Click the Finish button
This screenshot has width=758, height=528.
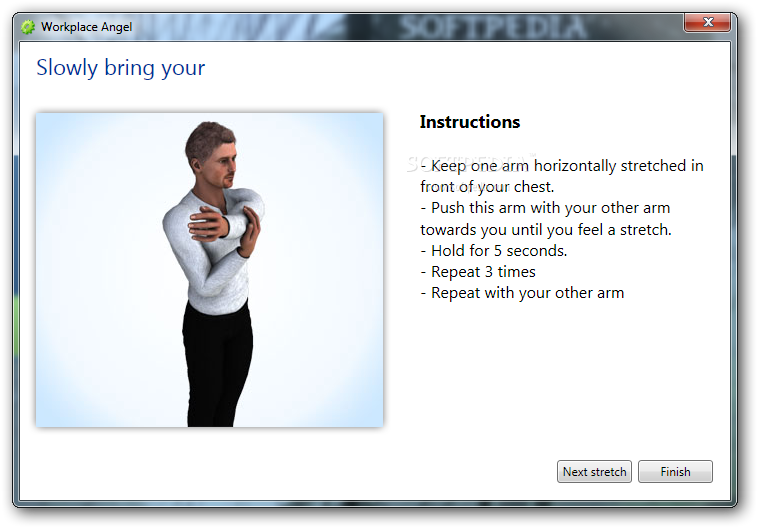click(x=675, y=471)
